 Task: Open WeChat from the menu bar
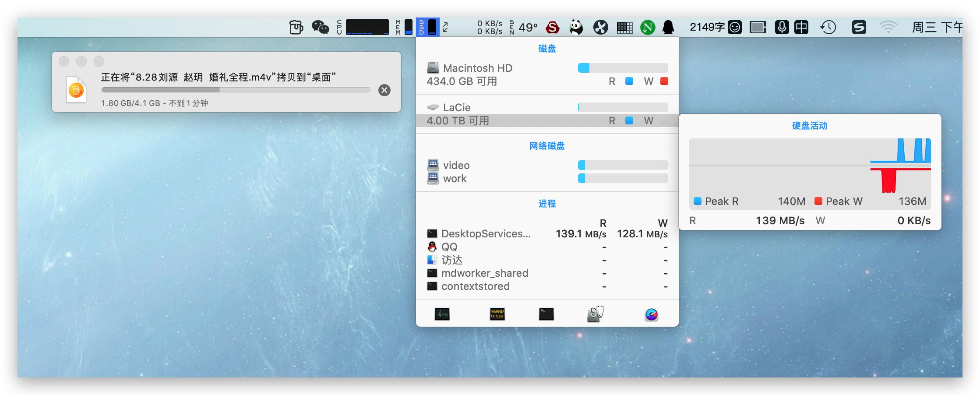click(321, 27)
